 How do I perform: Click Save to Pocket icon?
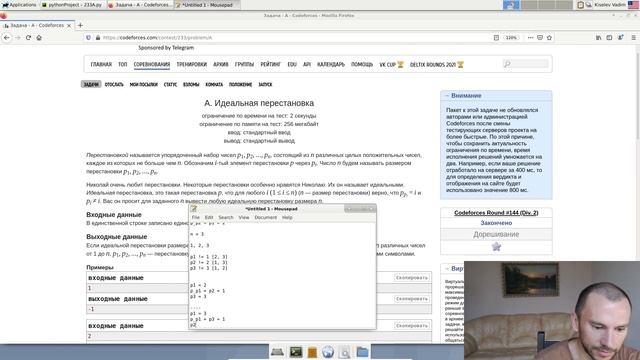540,38
